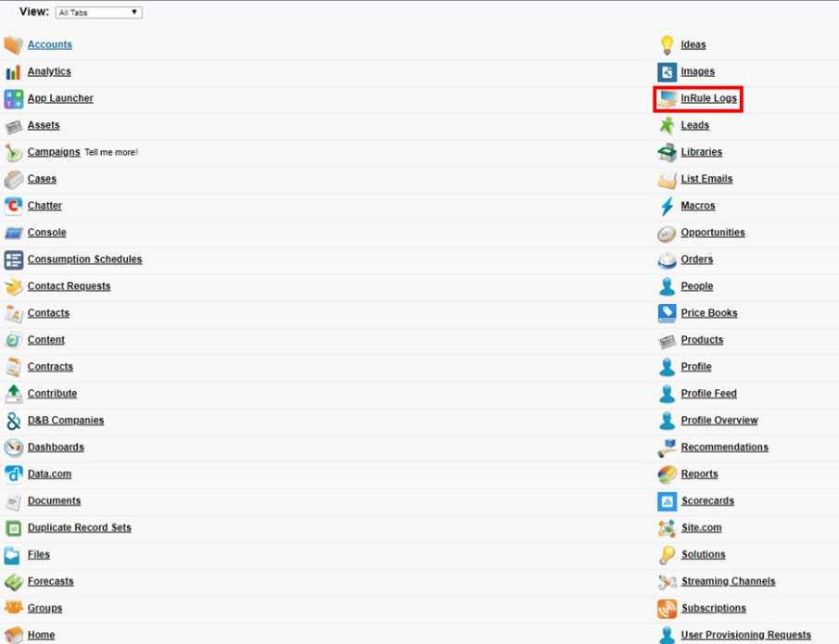
Task: Open the Streaming Channels link
Action: pos(729,581)
